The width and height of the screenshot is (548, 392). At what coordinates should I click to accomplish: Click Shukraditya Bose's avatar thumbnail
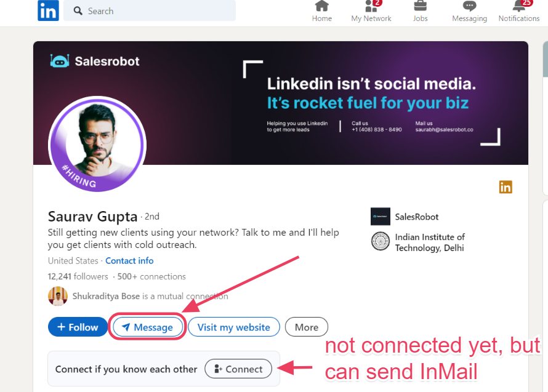coord(58,296)
